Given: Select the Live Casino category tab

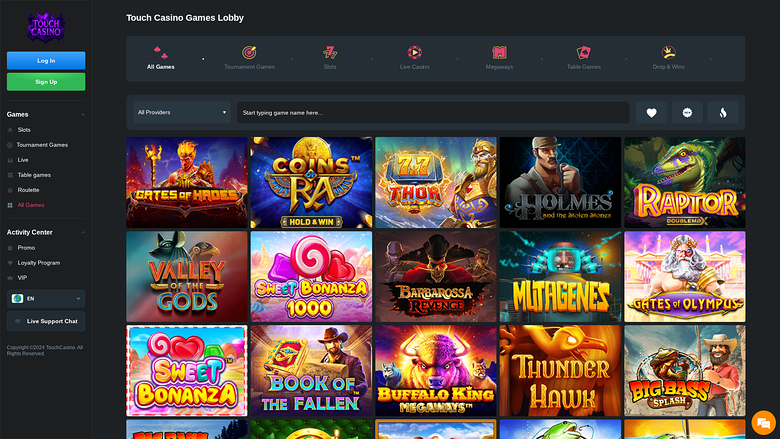Looking at the screenshot, I should point(414,58).
